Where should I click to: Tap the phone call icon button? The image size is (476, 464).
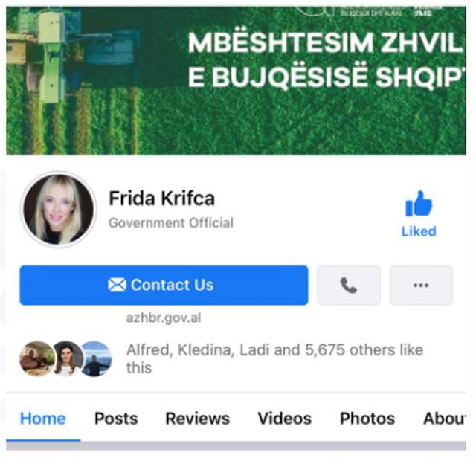(349, 285)
